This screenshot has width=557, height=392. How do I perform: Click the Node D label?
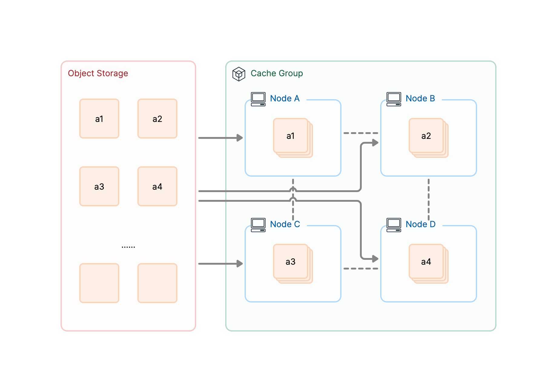point(420,224)
